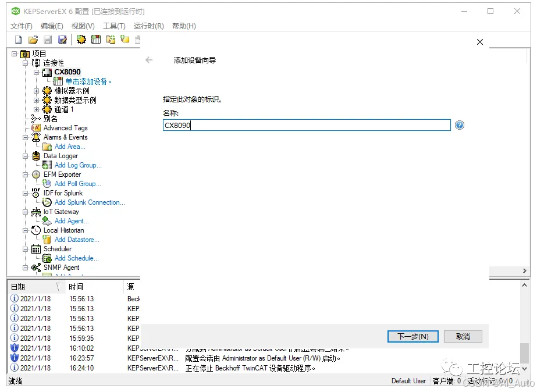This screenshot has width=537, height=392.
Task: Expand the 模拟器示例 channel node
Action: coord(36,91)
